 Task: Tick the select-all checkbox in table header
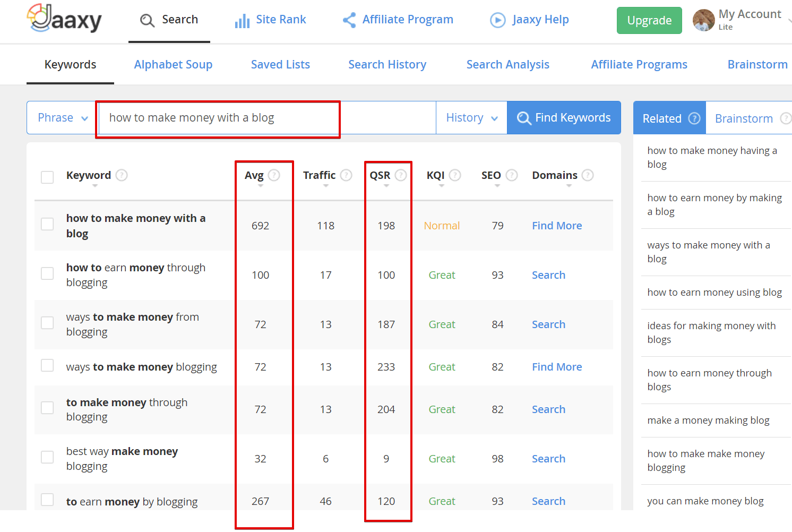(47, 177)
